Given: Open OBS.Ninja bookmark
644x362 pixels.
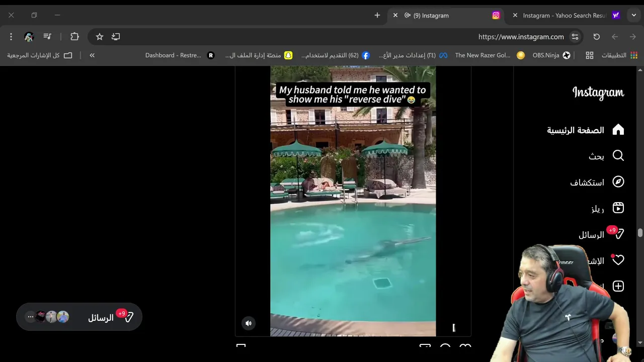Looking at the screenshot, I should (551, 55).
